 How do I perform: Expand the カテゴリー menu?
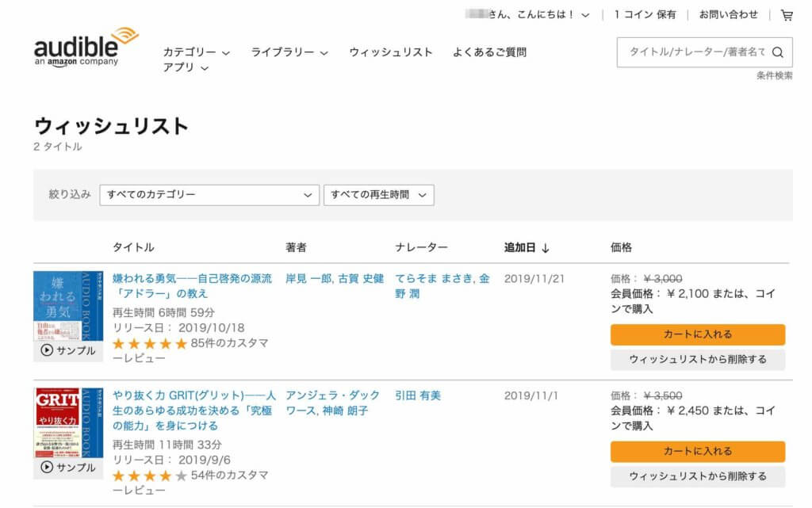tap(196, 52)
